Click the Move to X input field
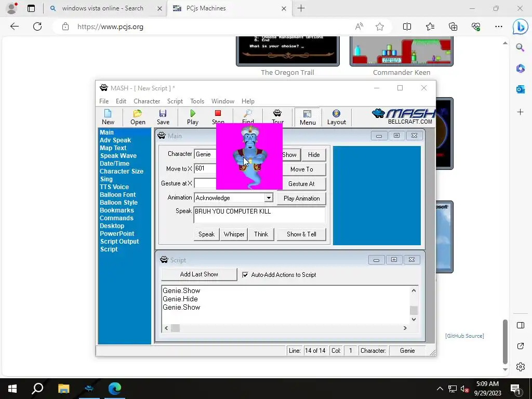532x399 pixels. coord(205,169)
